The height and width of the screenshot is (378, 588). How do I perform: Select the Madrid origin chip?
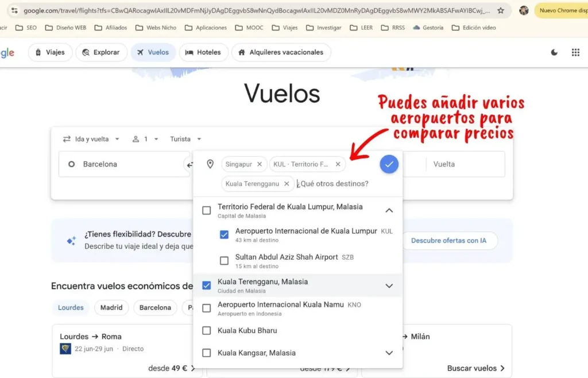[111, 307]
